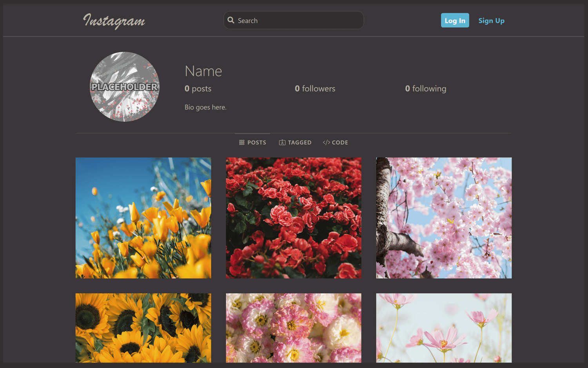588x368 pixels.
Task: Click the grid icon beside POSTS
Action: click(242, 142)
